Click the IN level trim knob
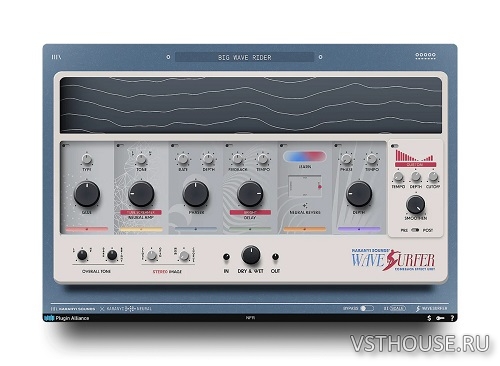The height and width of the screenshot is (366, 500). pos(226,257)
